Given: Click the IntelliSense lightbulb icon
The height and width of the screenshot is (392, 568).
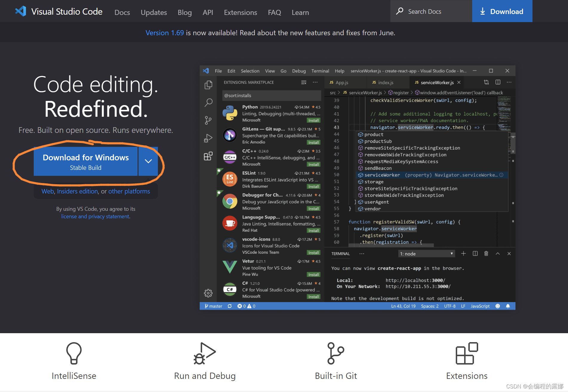Looking at the screenshot, I should click(x=74, y=353).
